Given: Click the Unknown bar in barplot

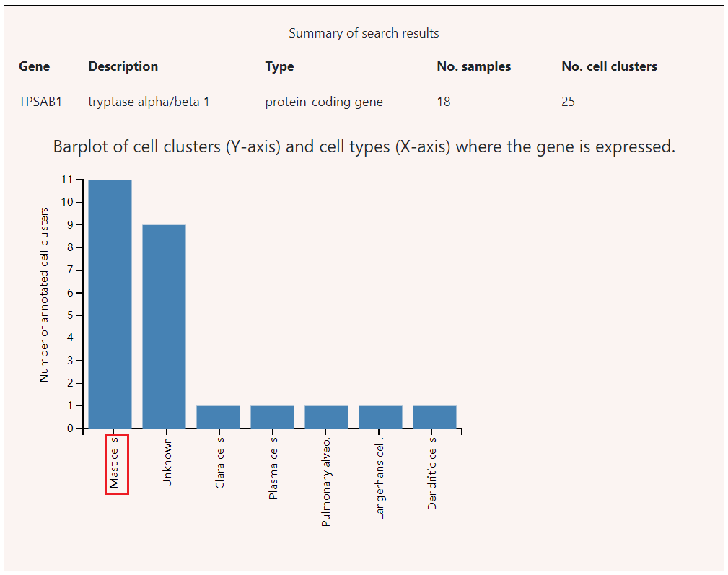Looking at the screenshot, I should pyautogui.click(x=164, y=326).
